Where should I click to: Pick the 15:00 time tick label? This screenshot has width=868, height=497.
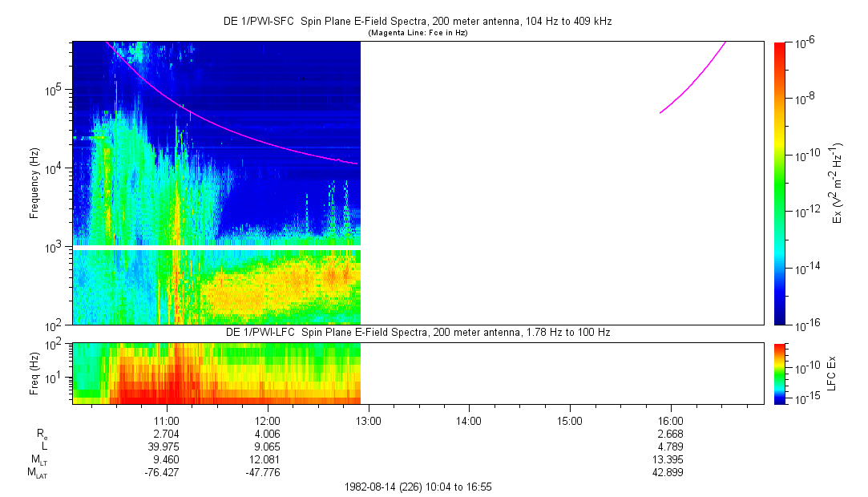pos(569,420)
